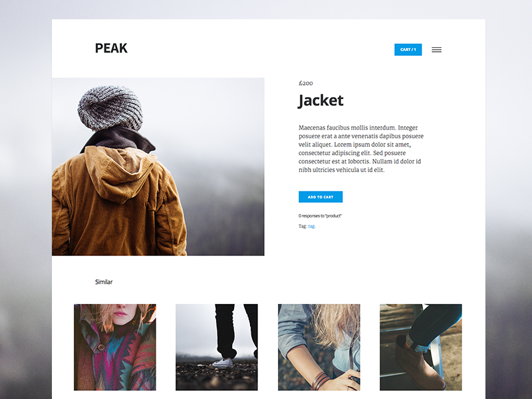Viewport: 532px width, 399px height.
Task: Click the Similar section heading
Action: pos(104,282)
